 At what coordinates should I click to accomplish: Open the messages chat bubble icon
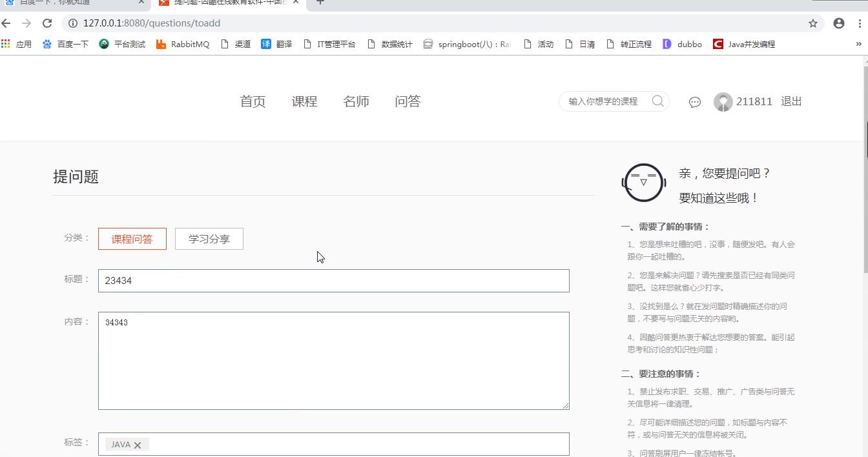coord(695,102)
